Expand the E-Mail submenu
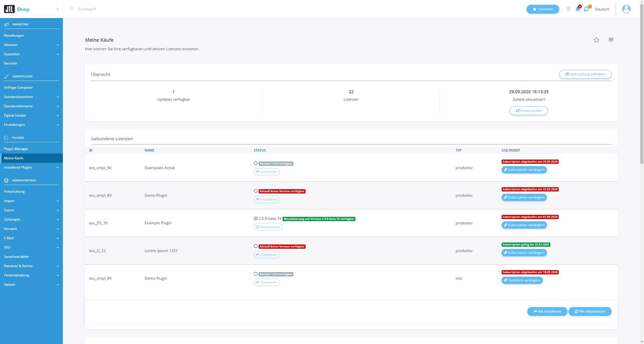Image resolution: width=644 pixels, height=344 pixels. click(32, 238)
